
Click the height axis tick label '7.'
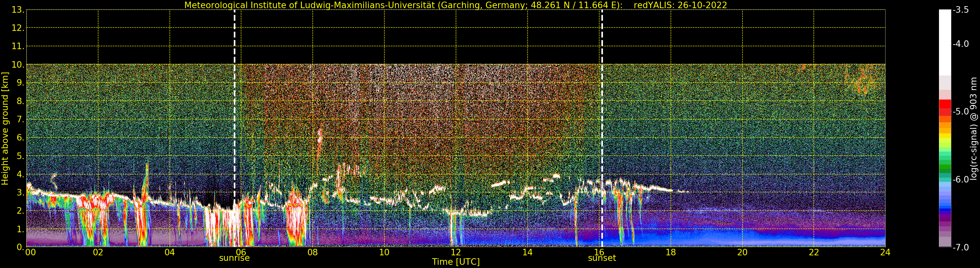(21, 119)
